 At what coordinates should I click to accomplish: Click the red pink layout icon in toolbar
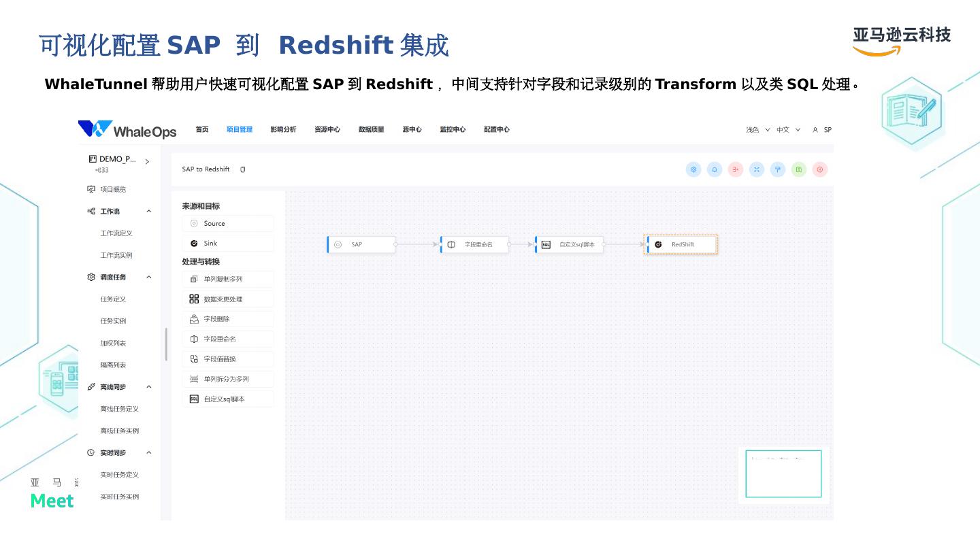tap(736, 169)
